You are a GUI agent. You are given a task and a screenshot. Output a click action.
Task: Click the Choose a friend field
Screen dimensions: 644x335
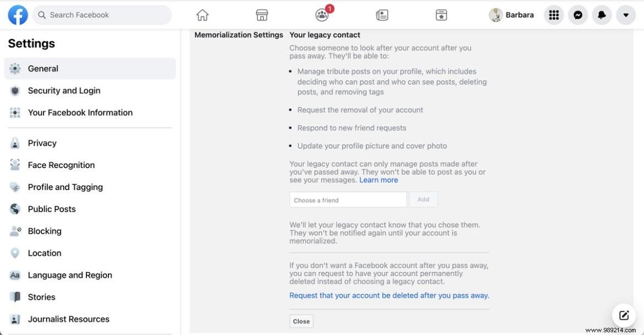point(348,200)
